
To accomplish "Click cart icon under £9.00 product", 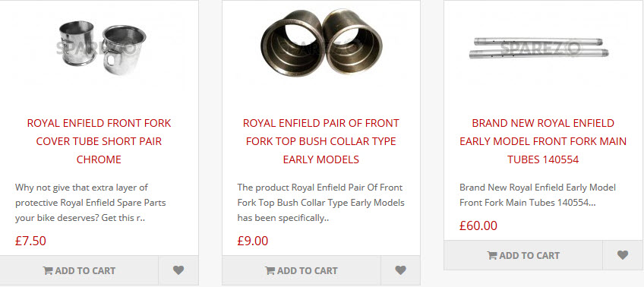I will 270,271.
